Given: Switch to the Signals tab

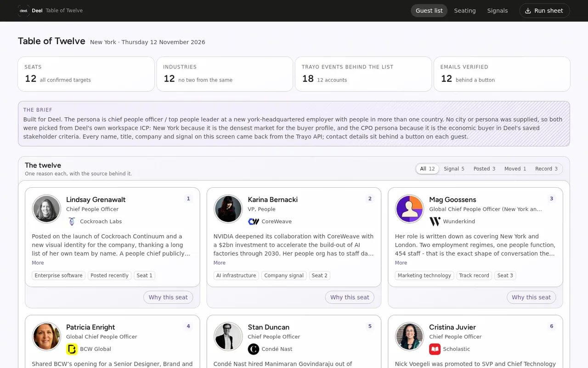Looking at the screenshot, I should 498,11.
